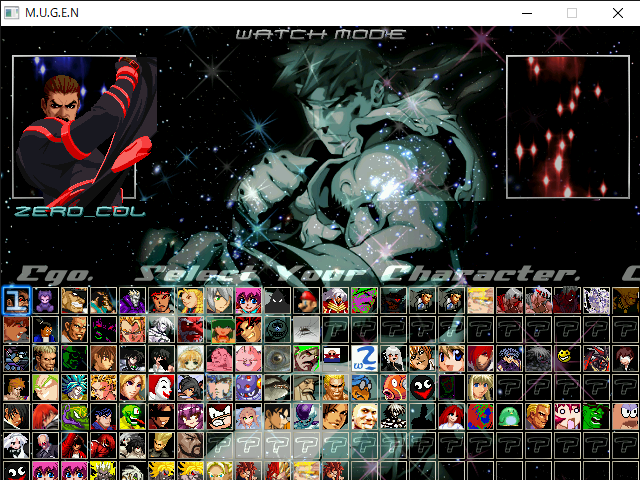
Task: Select Guile with blond flat-top hair
Action: click(x=161, y=446)
